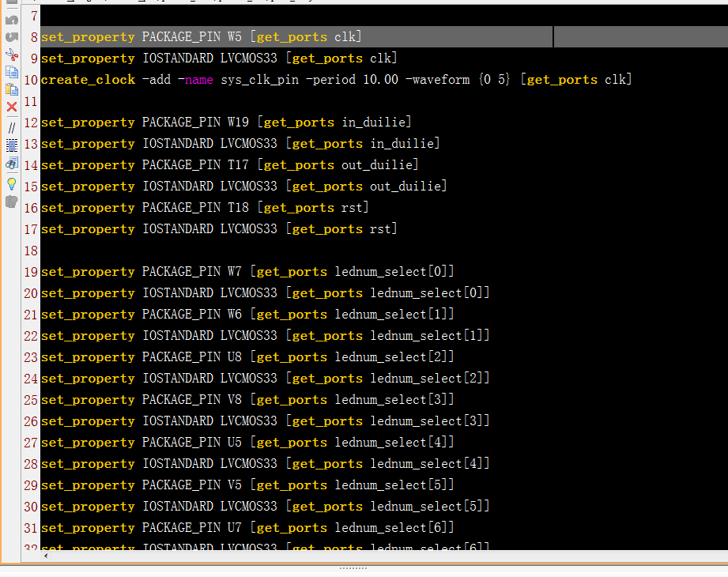Toggle line comments with the // icon

(11, 127)
